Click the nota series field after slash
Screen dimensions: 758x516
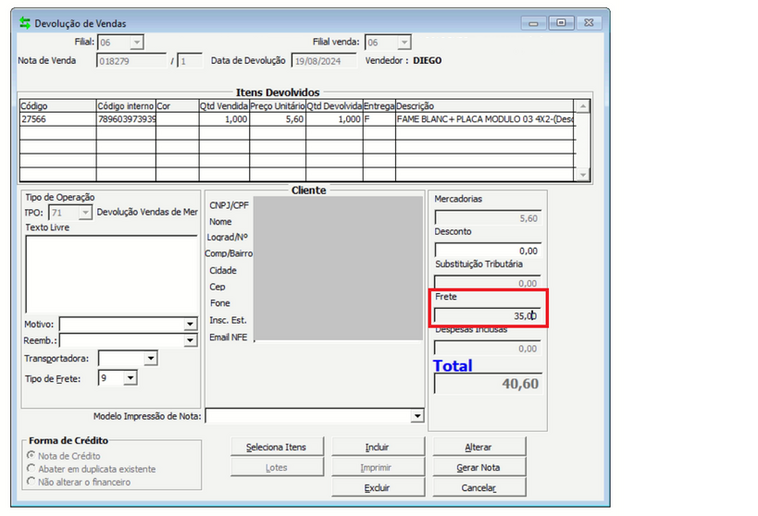point(190,61)
